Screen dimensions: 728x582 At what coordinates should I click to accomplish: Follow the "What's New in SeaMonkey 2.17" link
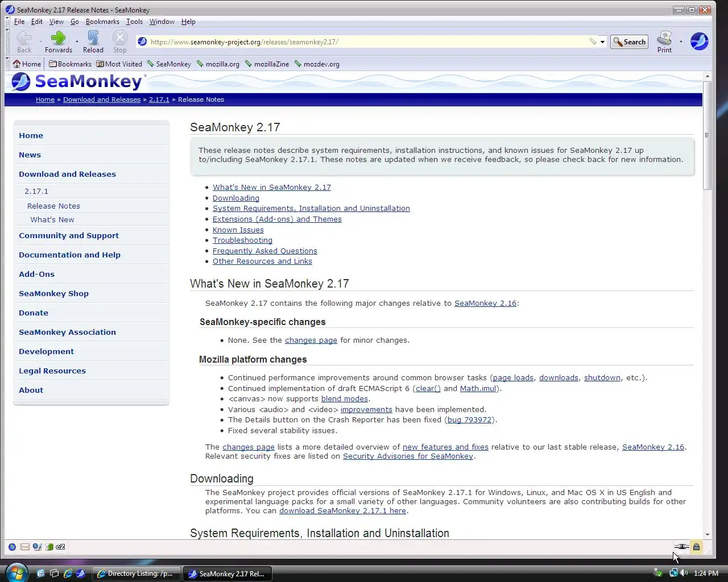pyautogui.click(x=272, y=187)
